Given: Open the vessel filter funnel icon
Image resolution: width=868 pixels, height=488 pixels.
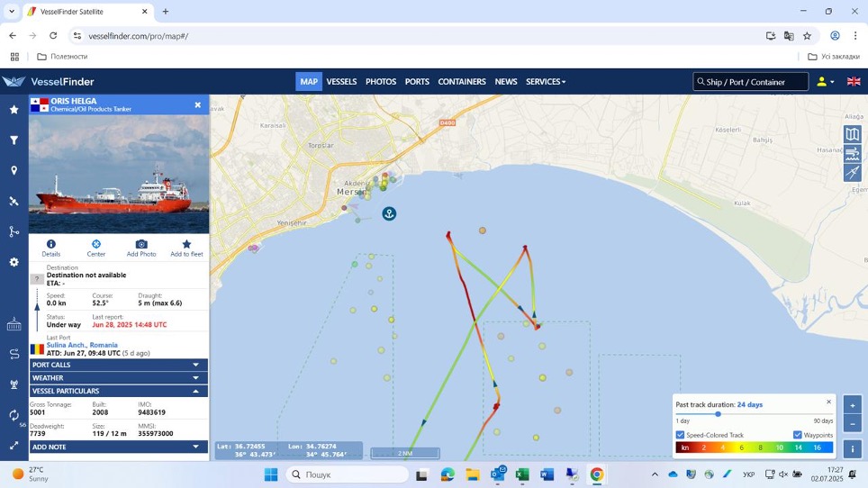Looking at the screenshot, I should click(14, 140).
